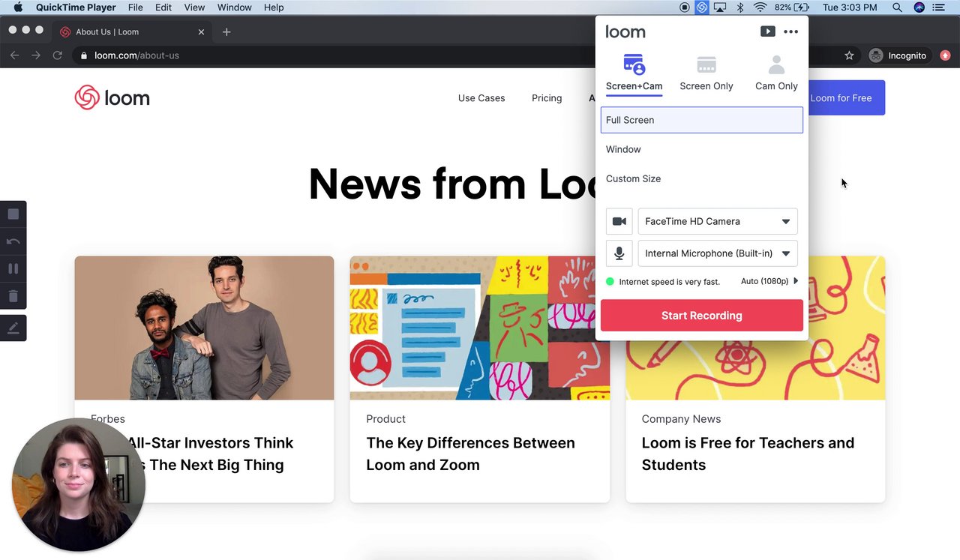Open the Notification Center list icon
960x560 pixels.
939,7
